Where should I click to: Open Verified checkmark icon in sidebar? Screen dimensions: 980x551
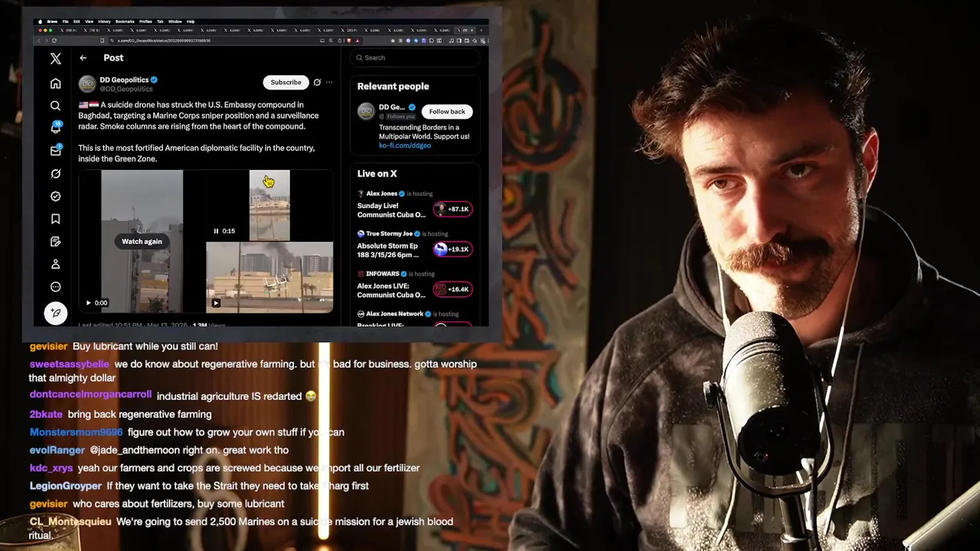click(56, 196)
